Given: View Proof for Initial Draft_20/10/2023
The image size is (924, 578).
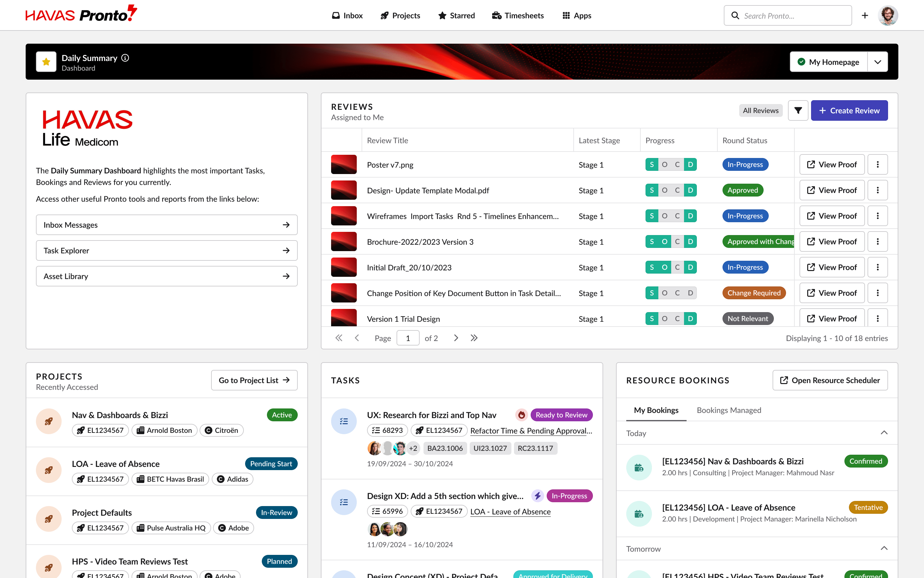Looking at the screenshot, I should click(x=832, y=267).
